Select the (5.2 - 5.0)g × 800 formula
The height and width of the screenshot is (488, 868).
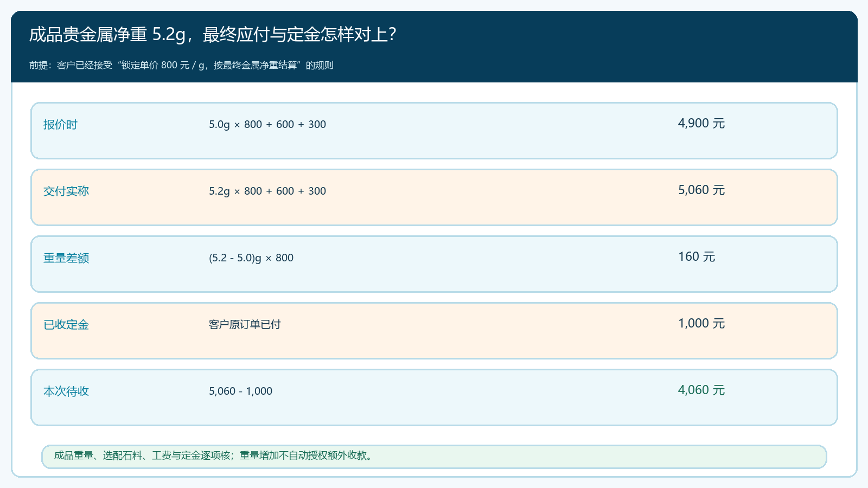[251, 258]
